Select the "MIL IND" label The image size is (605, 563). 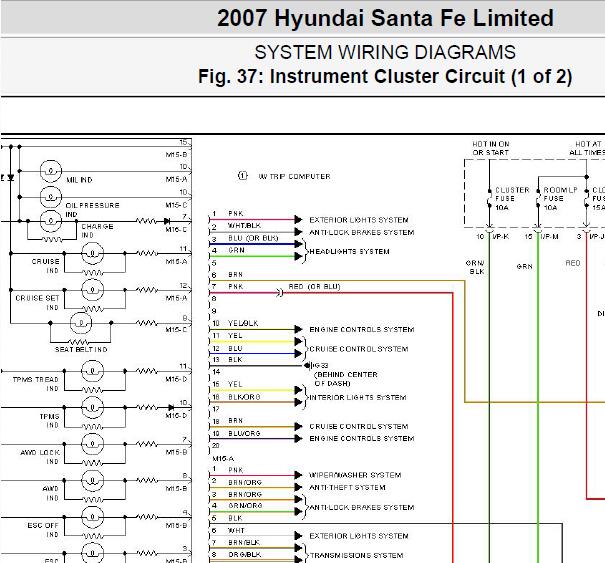pos(79,180)
